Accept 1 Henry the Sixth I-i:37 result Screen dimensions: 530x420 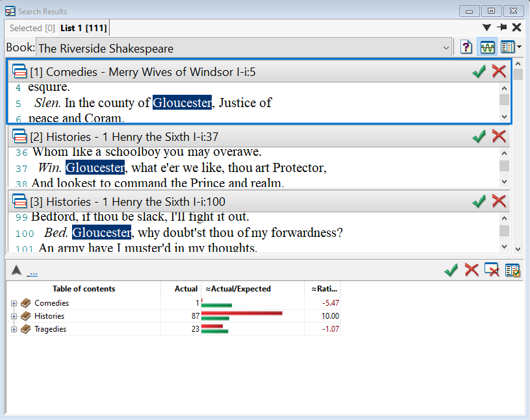(x=479, y=136)
